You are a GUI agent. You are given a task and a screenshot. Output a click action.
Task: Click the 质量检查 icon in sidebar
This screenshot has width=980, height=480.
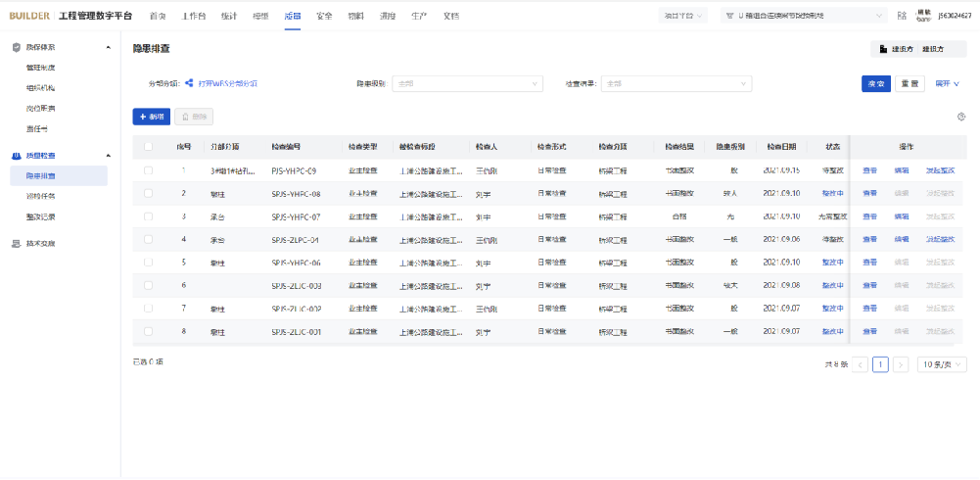(x=17, y=156)
